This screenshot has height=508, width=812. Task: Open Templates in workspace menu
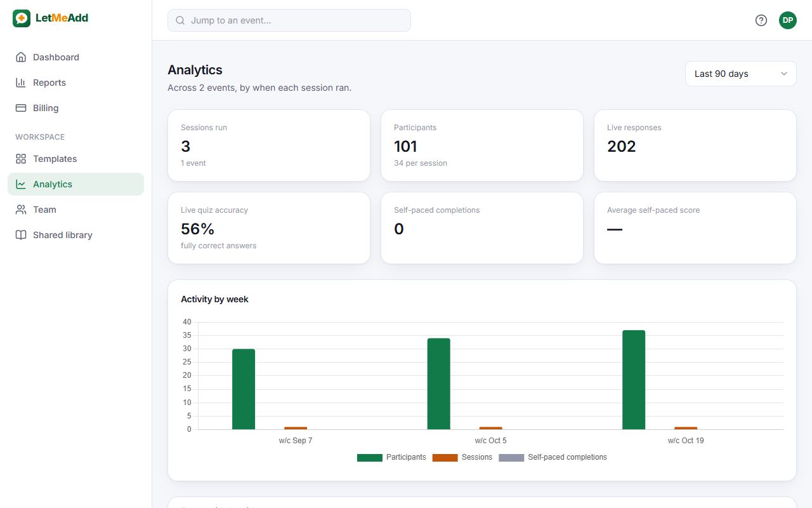(x=76, y=159)
